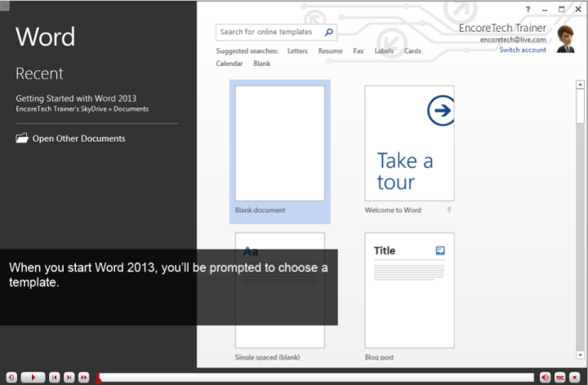The height and width of the screenshot is (385, 588).
Task: Click the playback progress bar
Action: coord(315,378)
